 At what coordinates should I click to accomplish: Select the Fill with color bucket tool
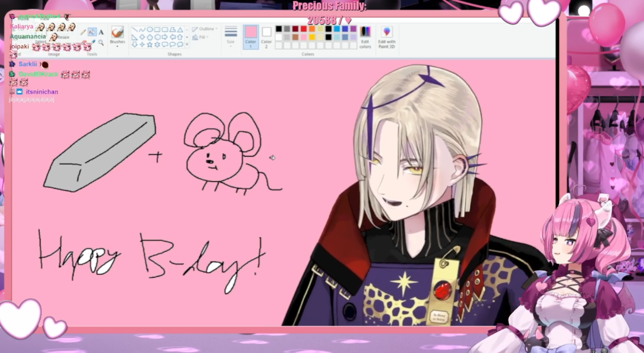point(92,32)
